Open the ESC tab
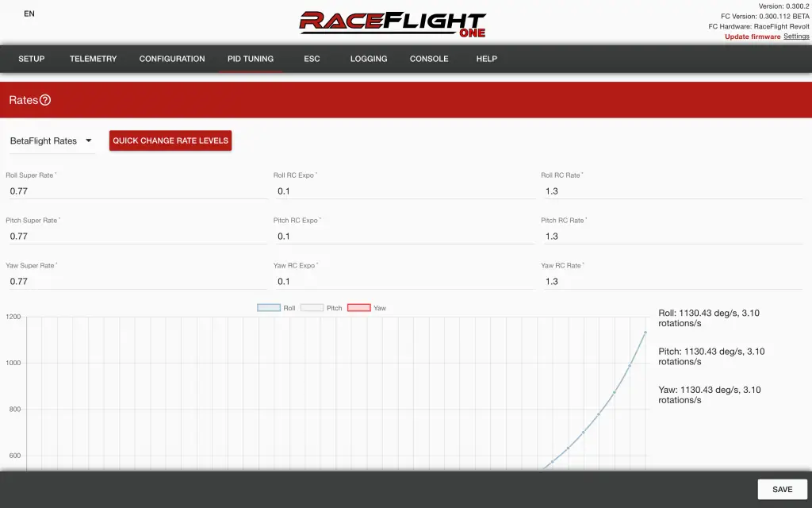 312,59
